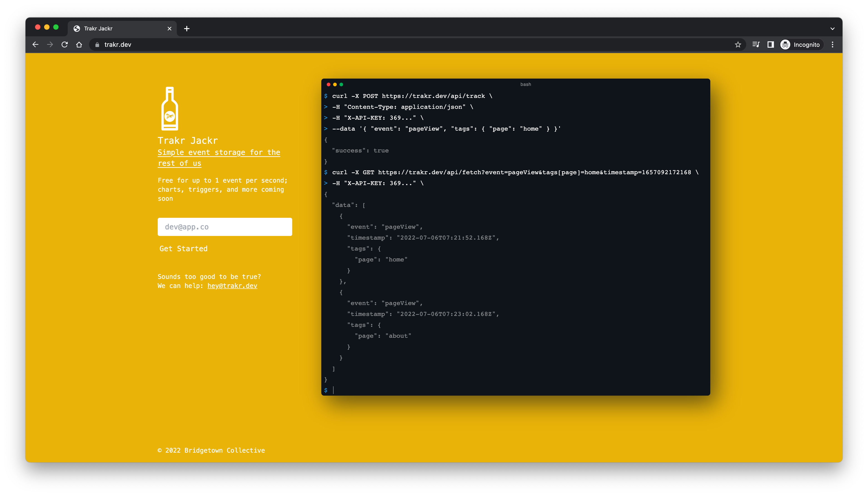Click the Get Started button
Viewport: 868px width, 496px height.
coord(183,249)
